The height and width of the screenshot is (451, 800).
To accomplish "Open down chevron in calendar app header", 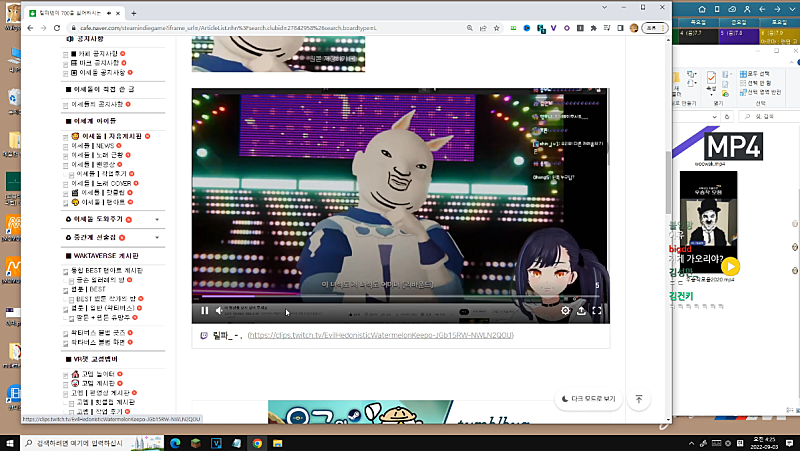I will (x=792, y=9).
